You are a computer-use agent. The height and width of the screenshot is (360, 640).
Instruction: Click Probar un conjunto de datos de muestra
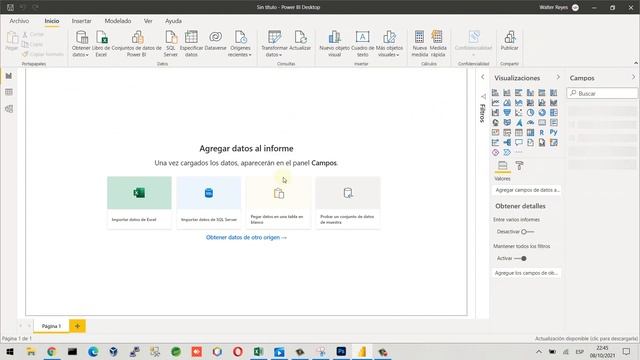[348, 203]
